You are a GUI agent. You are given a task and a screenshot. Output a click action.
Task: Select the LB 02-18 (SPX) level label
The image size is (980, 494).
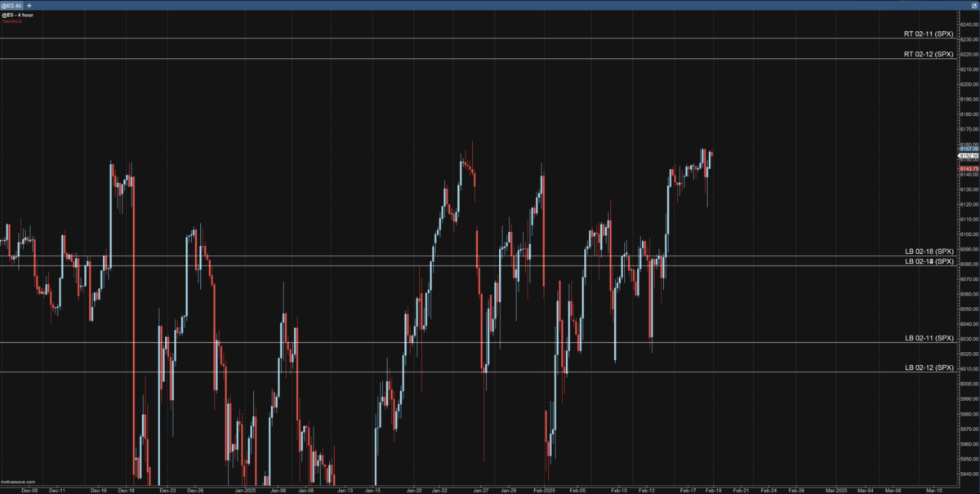(929, 251)
